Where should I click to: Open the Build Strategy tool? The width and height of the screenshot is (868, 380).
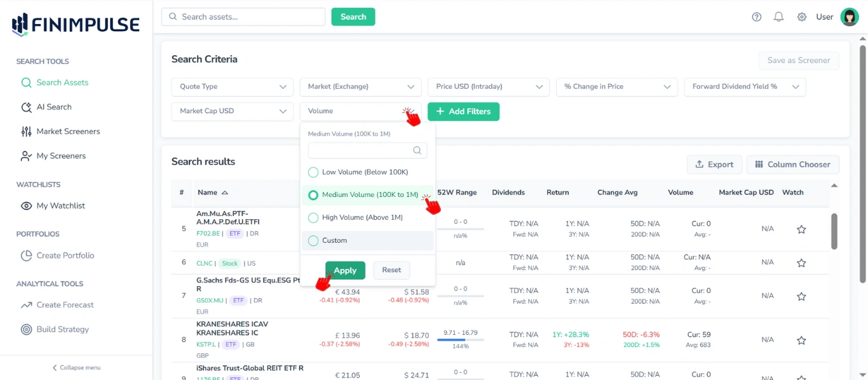pyautogui.click(x=61, y=329)
